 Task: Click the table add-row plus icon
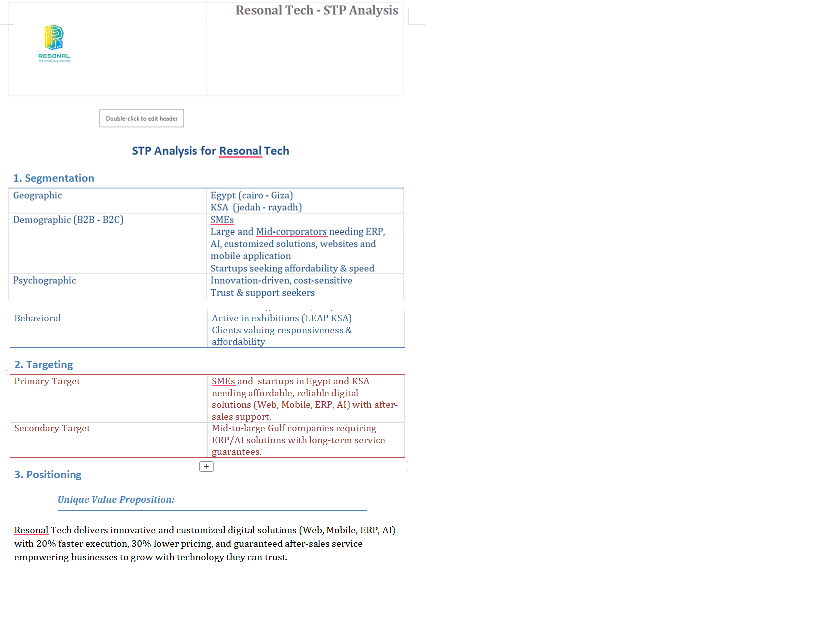pyautogui.click(x=206, y=466)
